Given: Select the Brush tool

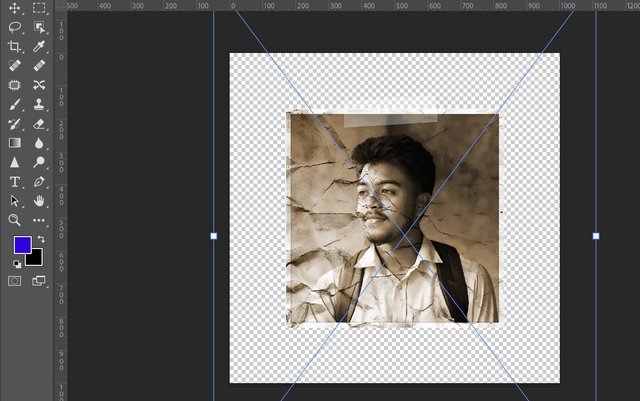Looking at the screenshot, I should point(15,104).
